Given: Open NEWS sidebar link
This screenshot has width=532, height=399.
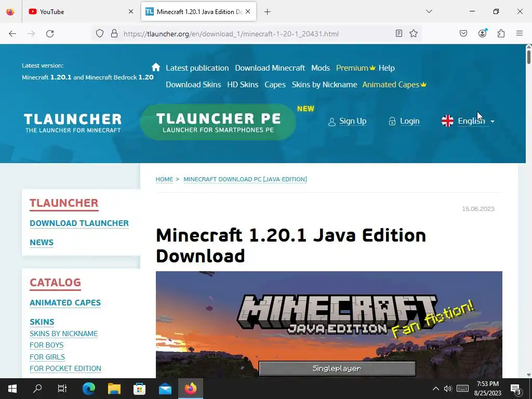Looking at the screenshot, I should coord(42,242).
